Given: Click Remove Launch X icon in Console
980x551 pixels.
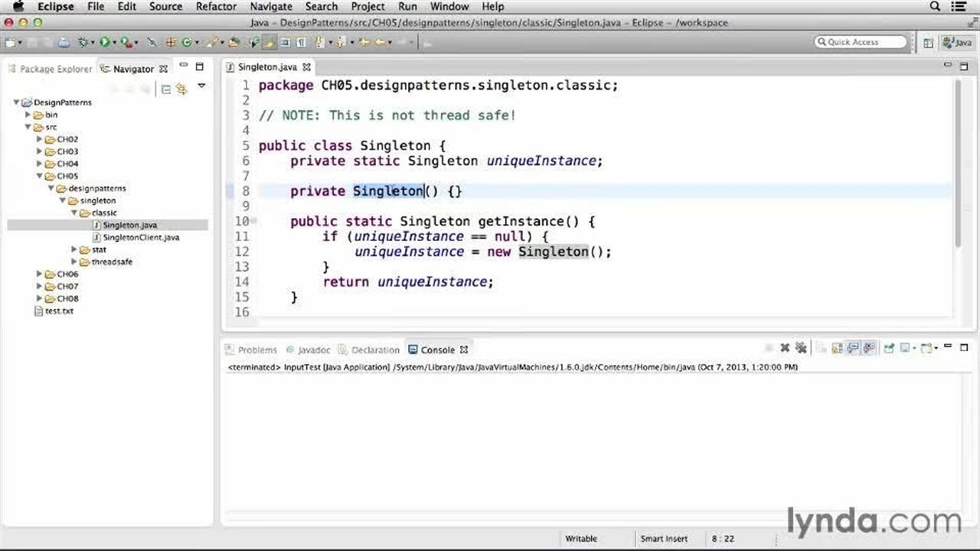Looking at the screenshot, I should coord(785,348).
